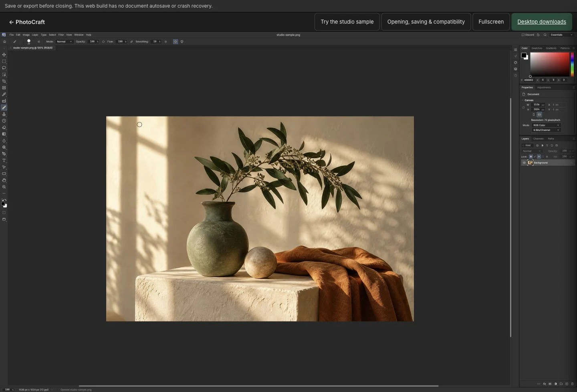Select the Horizontal Type tool
This screenshot has width=577, height=392.
tap(4, 161)
